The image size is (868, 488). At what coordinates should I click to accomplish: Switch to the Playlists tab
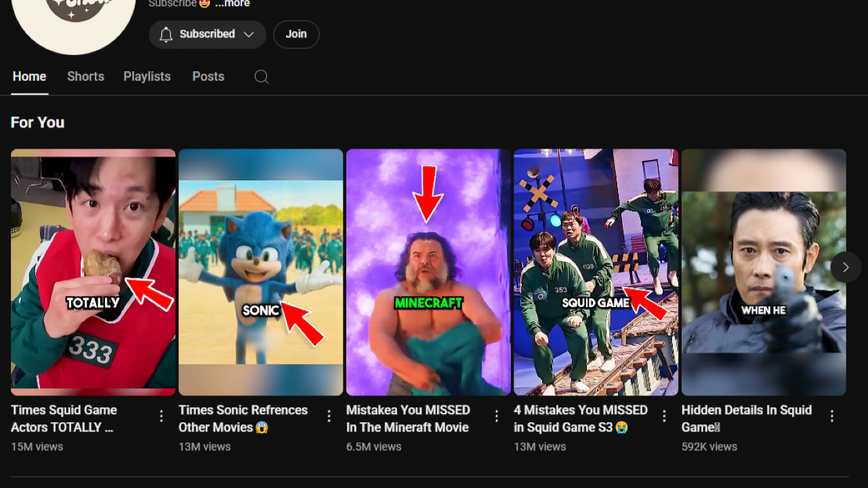146,77
